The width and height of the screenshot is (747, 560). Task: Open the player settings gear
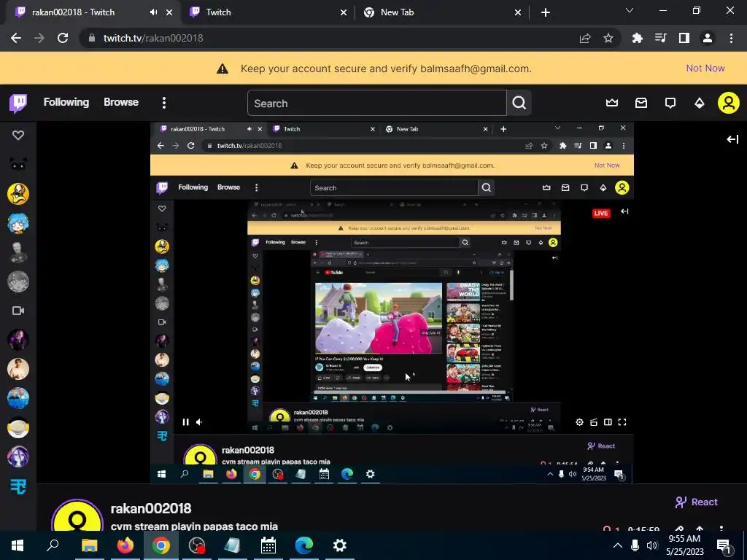coord(579,422)
